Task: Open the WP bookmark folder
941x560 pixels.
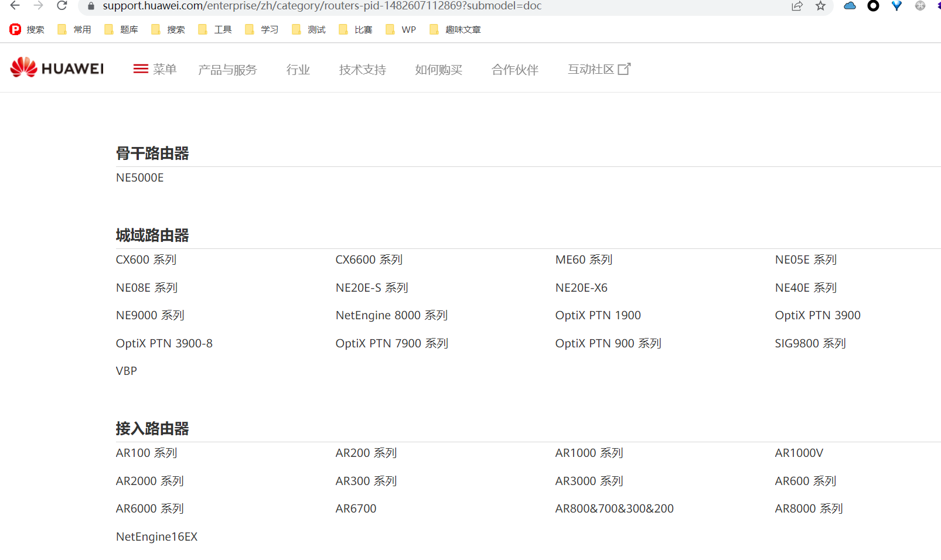Action: 401,29
